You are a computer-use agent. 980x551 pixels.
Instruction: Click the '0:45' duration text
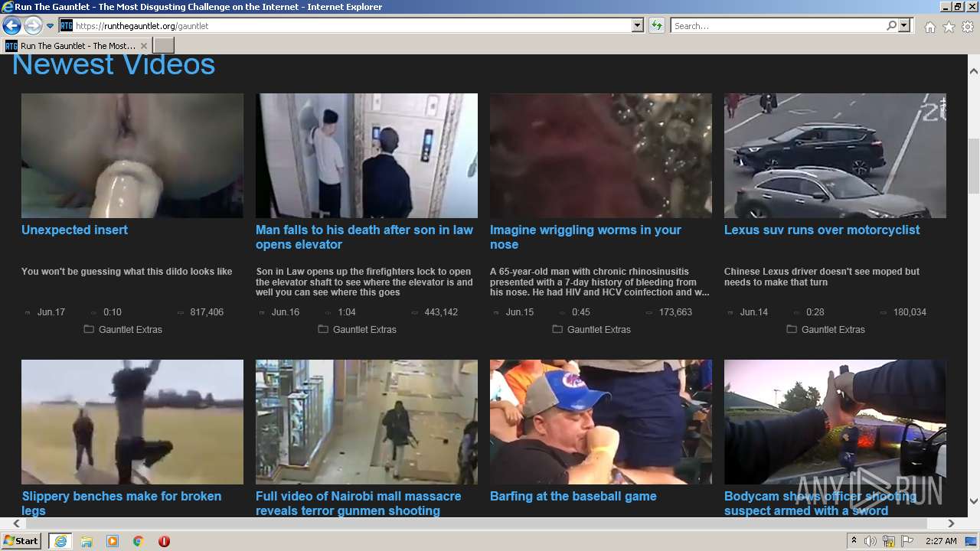coord(581,312)
